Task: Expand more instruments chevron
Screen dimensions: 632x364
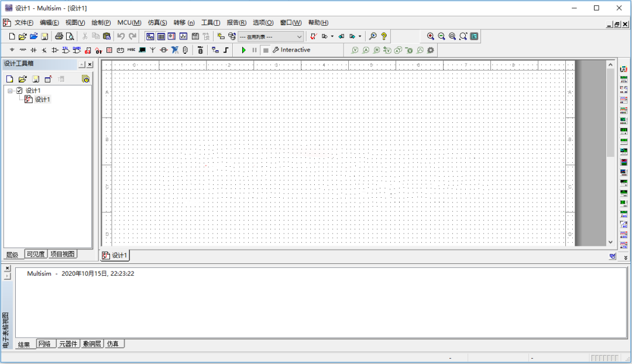Action: coord(626,257)
